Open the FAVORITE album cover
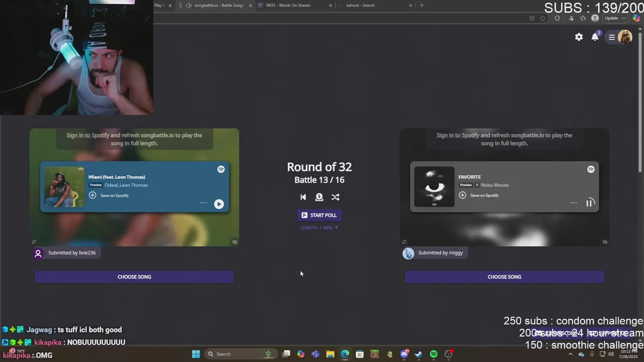644x362 pixels. tap(434, 187)
